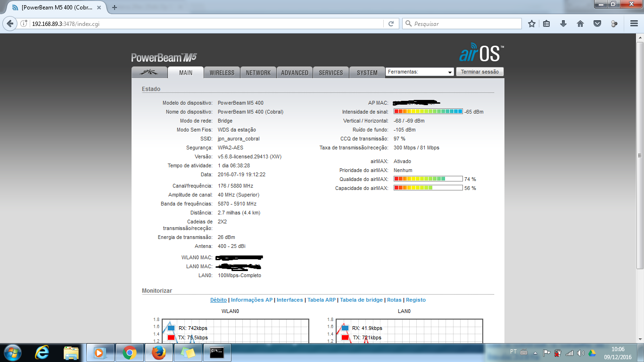This screenshot has width=644, height=362.
Task: Open the SYSTEM tab
Action: (367, 73)
